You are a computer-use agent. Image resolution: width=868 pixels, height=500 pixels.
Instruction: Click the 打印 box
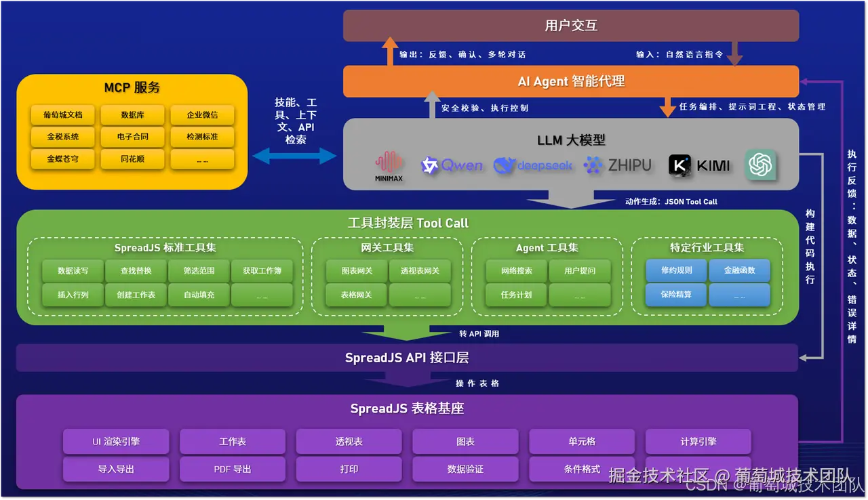[349, 469]
